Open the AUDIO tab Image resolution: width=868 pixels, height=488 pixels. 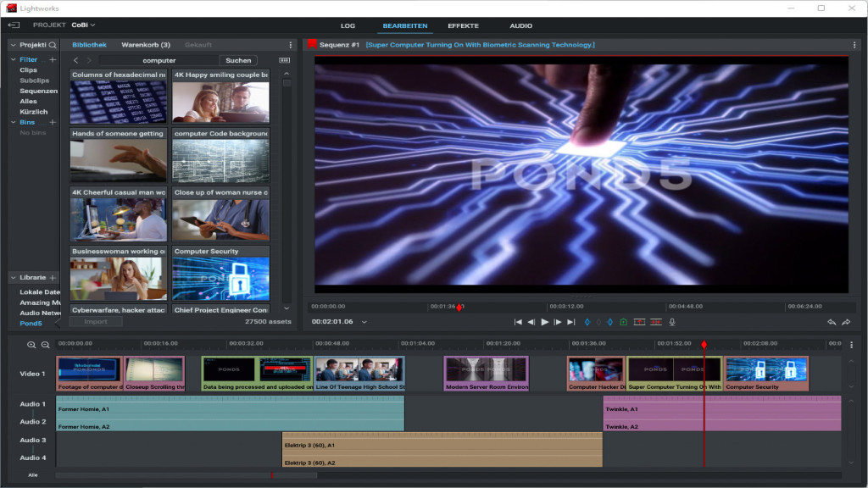point(521,25)
